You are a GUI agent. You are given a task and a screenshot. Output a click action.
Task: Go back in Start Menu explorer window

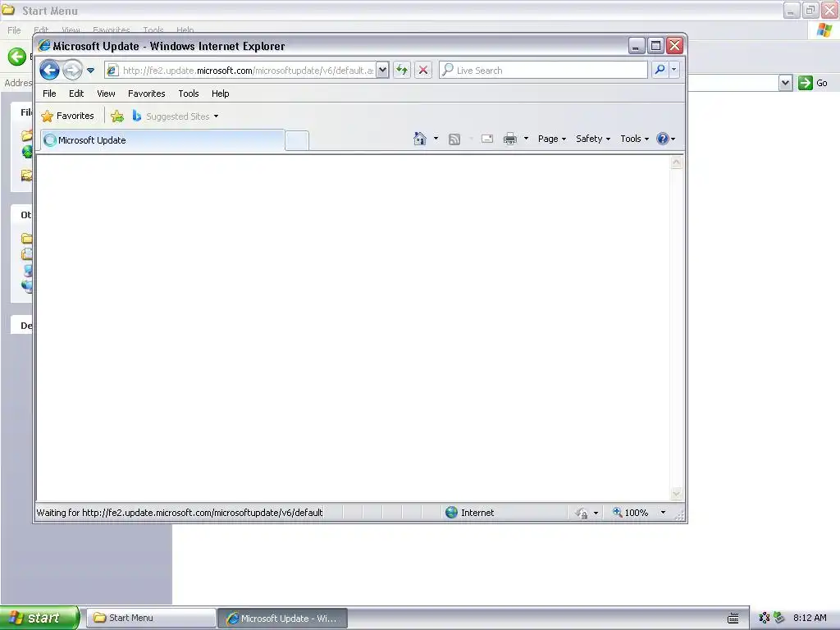[17, 57]
